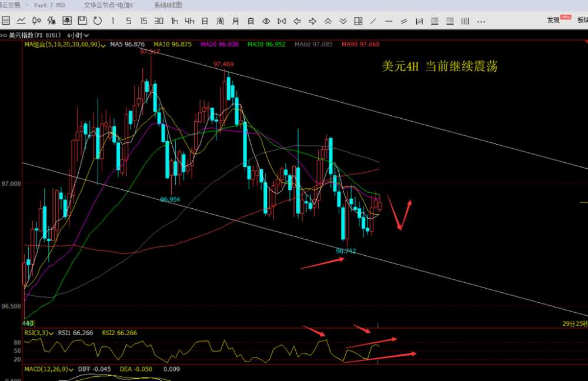Screen dimensions: 588x381
Task: Open the 发现 (Discover) menu
Action: (x=554, y=20)
